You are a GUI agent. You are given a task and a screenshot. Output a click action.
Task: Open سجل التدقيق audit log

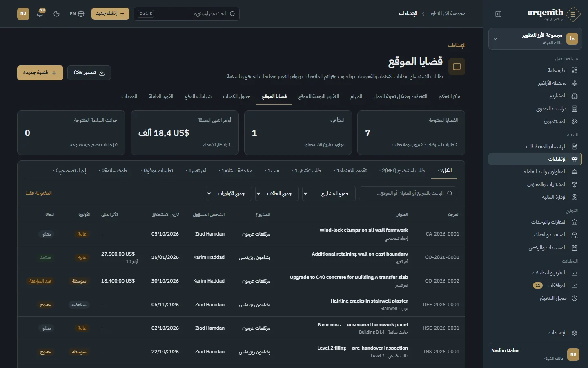535,298
